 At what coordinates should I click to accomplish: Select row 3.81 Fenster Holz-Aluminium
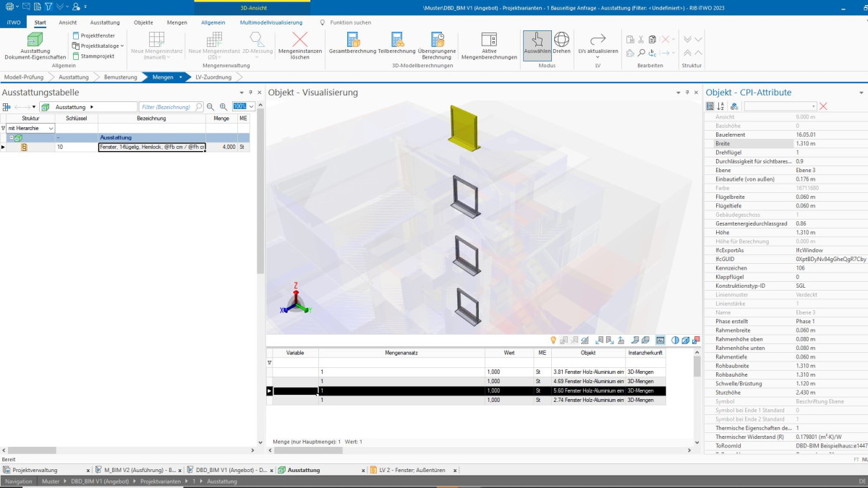pos(466,372)
